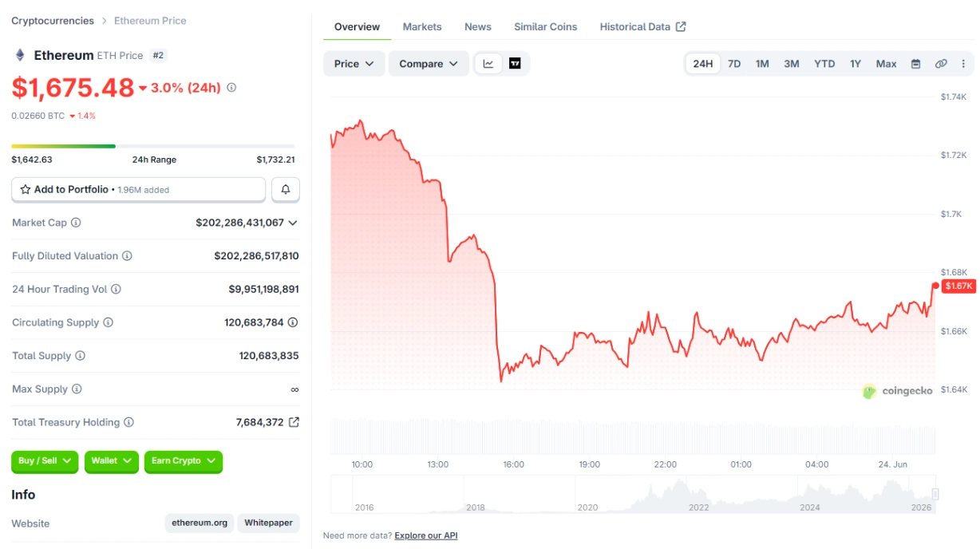The image size is (980, 549).
Task: Click the $9,951,198,891 trading volume value
Action: [x=263, y=289]
